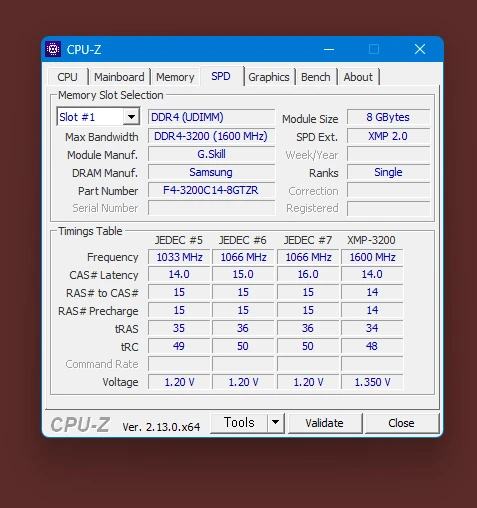This screenshot has height=508, width=477.
Task: Click the Part Number label
Action: point(108,191)
